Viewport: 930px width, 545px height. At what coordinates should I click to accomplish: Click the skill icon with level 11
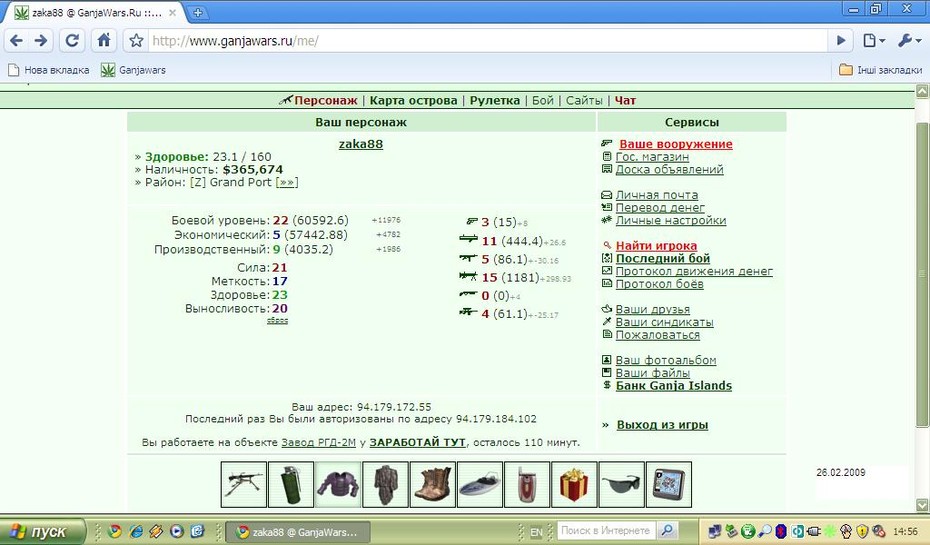pos(469,239)
